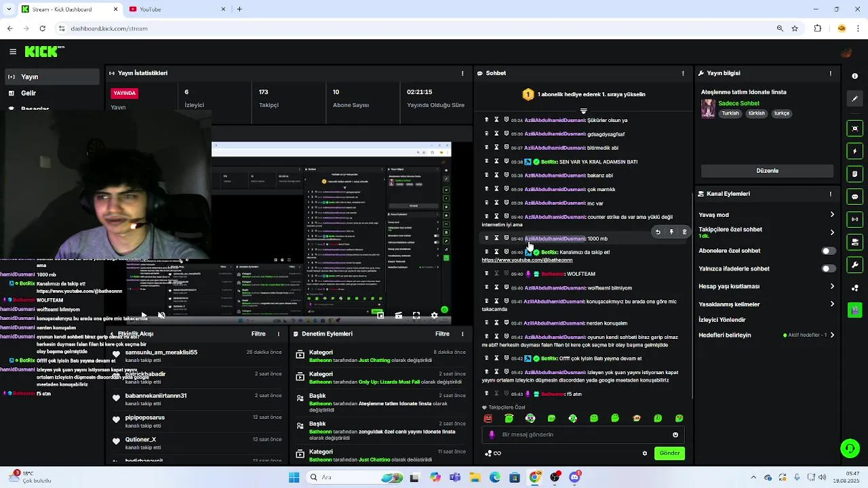Open Sohbet panel three-dot menu
Viewport: 868px width, 488px height.
[683, 73]
